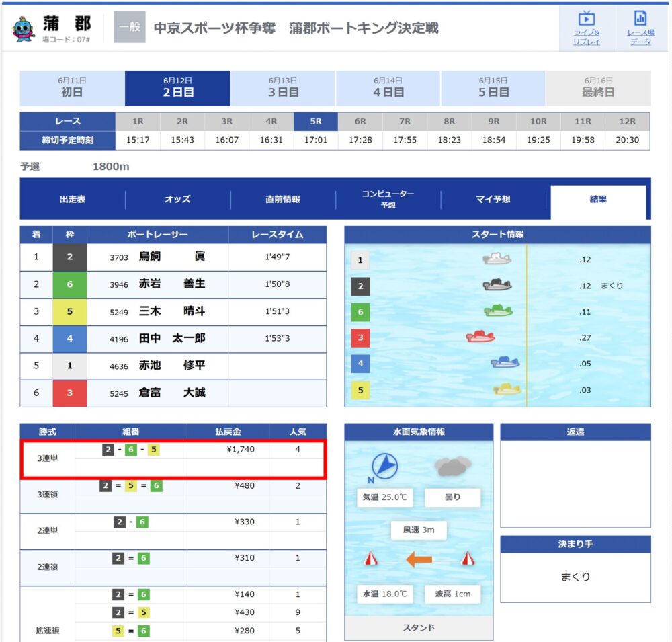The height and width of the screenshot is (642, 672).
Task: Open the ライブ&リプレイ live replay icon
Action: pos(586,19)
